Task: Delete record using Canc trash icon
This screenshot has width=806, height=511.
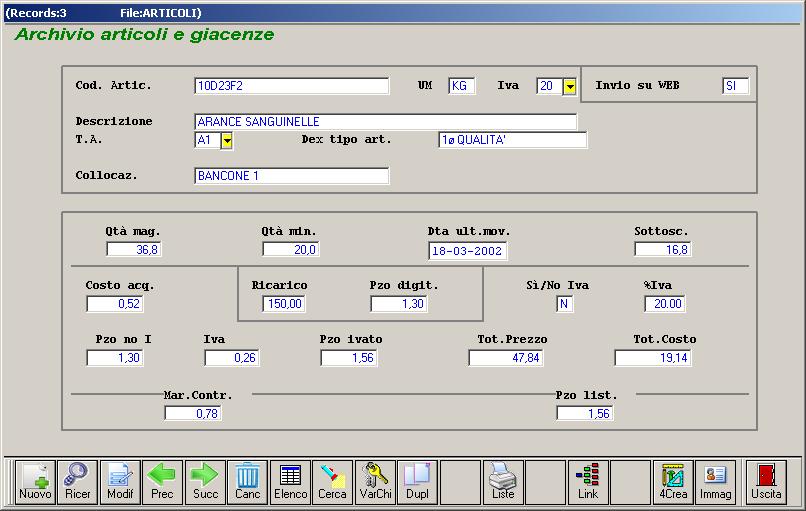Action: coord(248,482)
